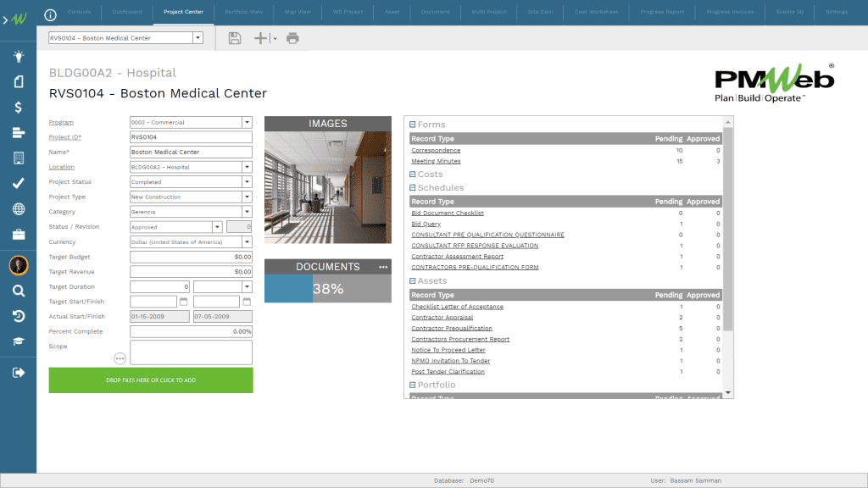Click the plus icon to add a new record

[260, 37]
